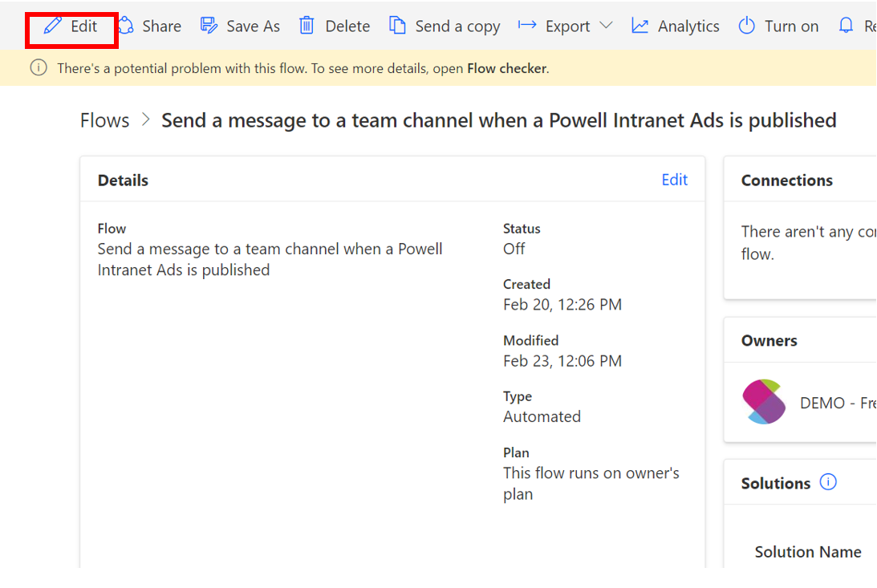Screen dimensions: 877x588
Task: Click the Connections heading
Action: pos(787,180)
